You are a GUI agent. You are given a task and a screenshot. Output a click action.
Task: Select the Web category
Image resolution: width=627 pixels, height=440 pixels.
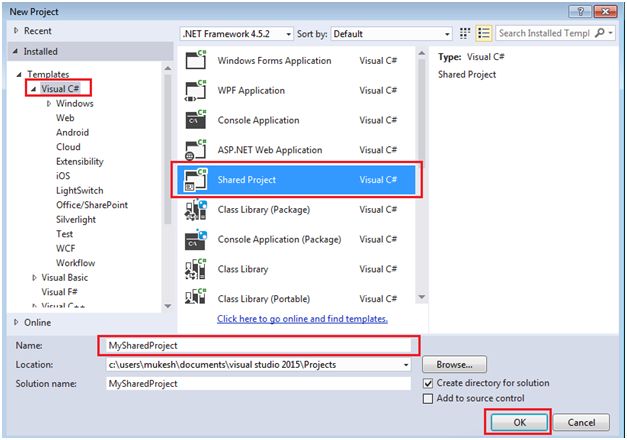click(x=65, y=118)
